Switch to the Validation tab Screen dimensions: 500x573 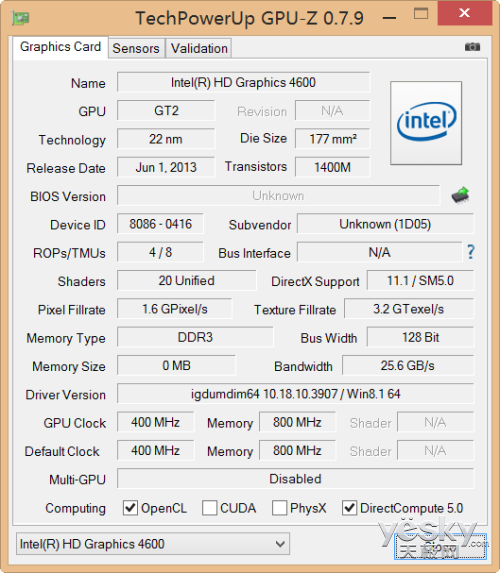199,48
